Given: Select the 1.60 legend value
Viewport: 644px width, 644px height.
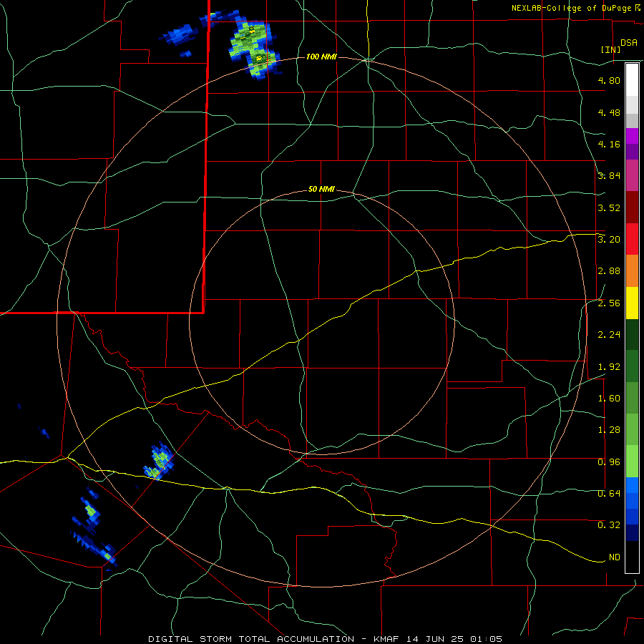Looking at the screenshot, I should pyautogui.click(x=609, y=399).
